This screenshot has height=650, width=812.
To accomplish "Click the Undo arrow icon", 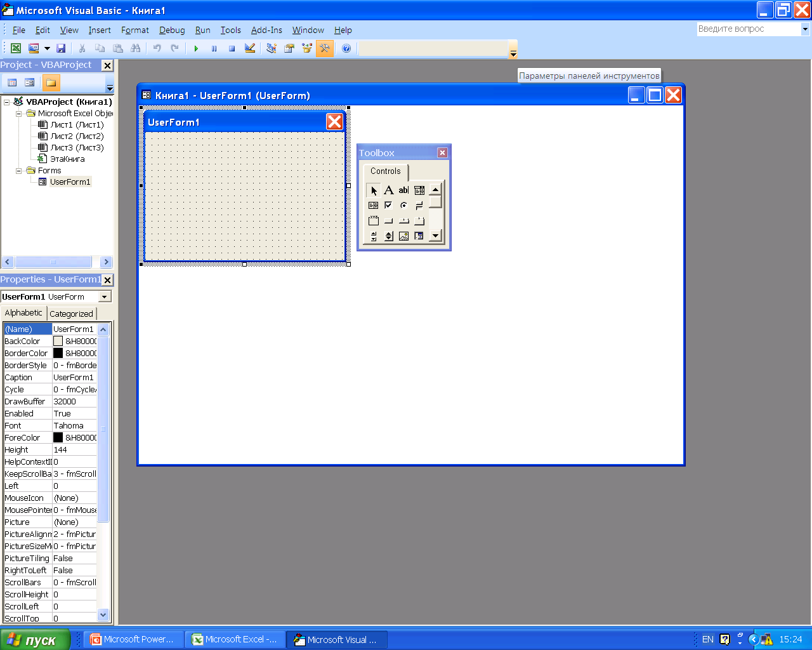I will pyautogui.click(x=157, y=48).
